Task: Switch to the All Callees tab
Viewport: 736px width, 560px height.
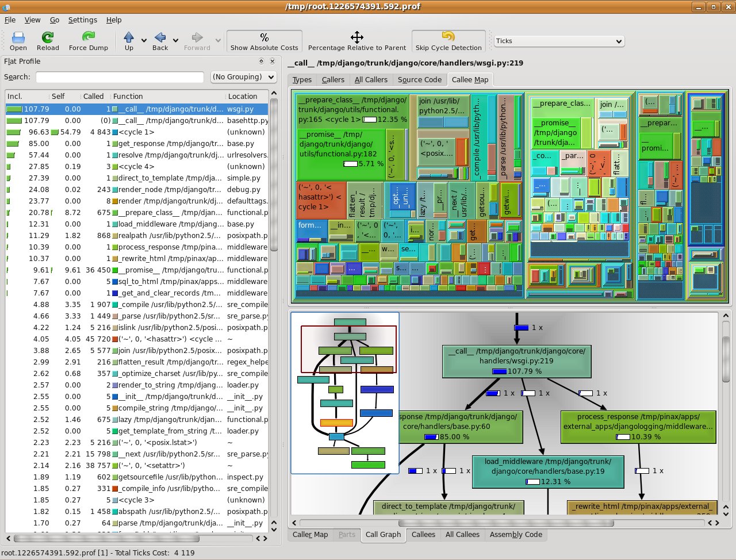Action: point(462,535)
